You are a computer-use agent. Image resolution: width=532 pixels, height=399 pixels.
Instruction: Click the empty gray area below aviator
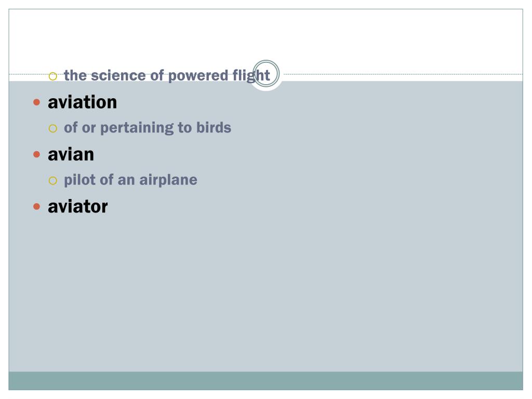tap(265, 292)
